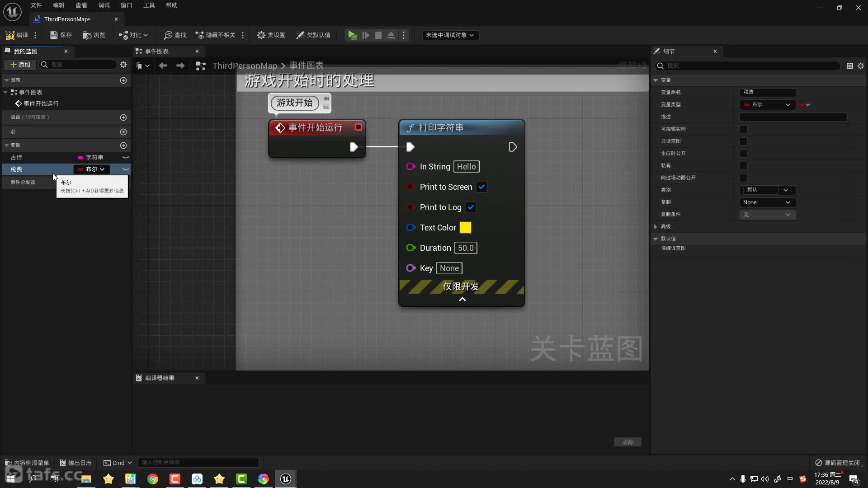Open Class Settings (类设置)
The image size is (868, 488).
pos(271,35)
